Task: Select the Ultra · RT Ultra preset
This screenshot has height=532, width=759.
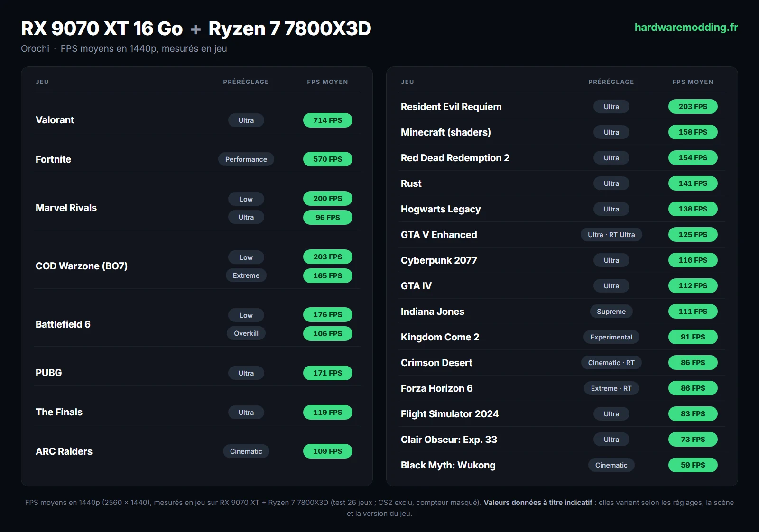Action: 611,235
